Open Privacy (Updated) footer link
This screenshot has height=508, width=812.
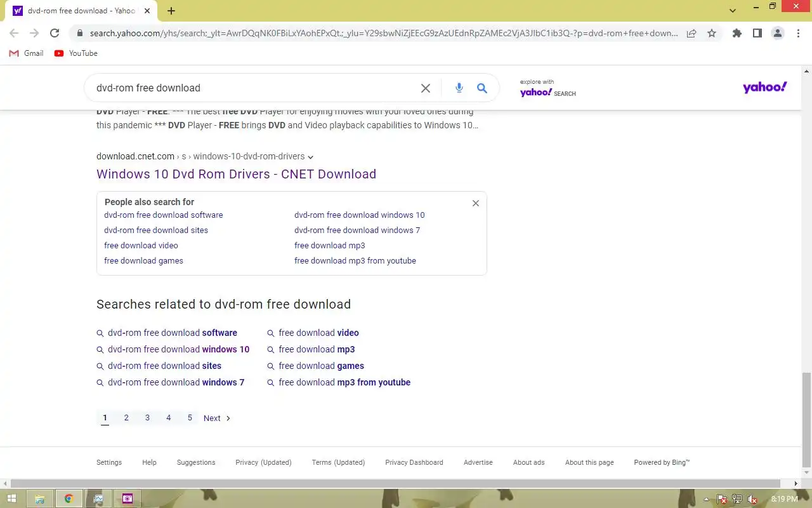263,462
